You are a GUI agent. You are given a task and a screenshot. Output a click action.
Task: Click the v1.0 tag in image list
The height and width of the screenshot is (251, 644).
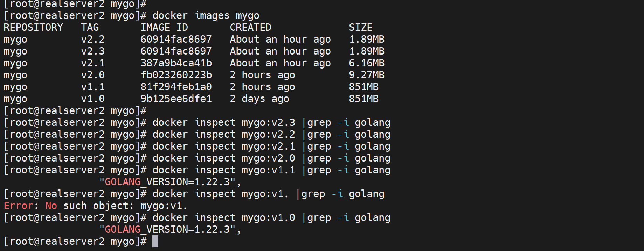pyautogui.click(x=93, y=99)
